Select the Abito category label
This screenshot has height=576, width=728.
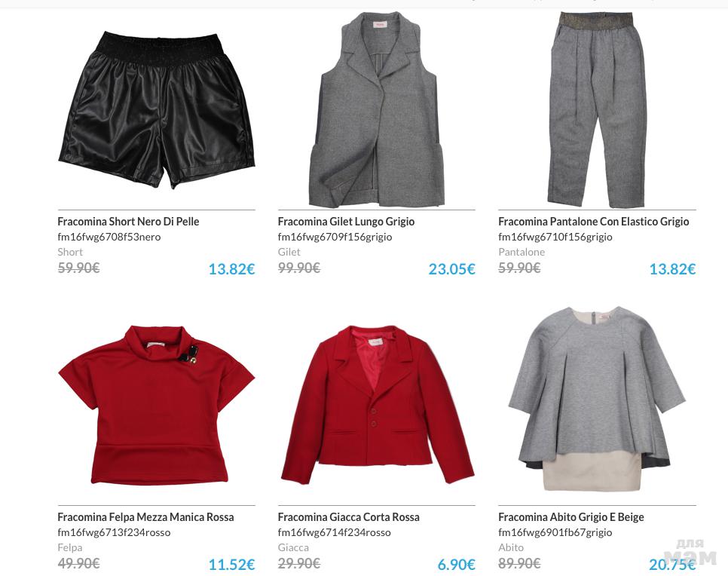click(511, 547)
